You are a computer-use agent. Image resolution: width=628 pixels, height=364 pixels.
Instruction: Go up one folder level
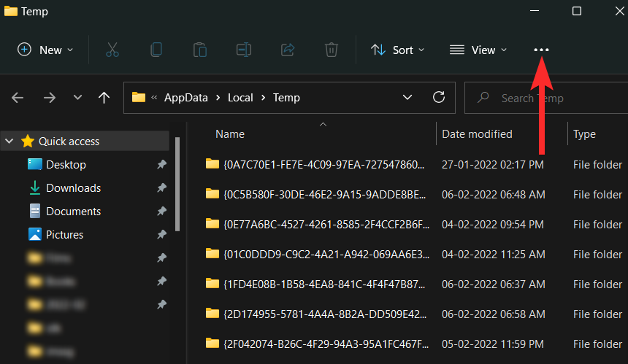tap(104, 98)
